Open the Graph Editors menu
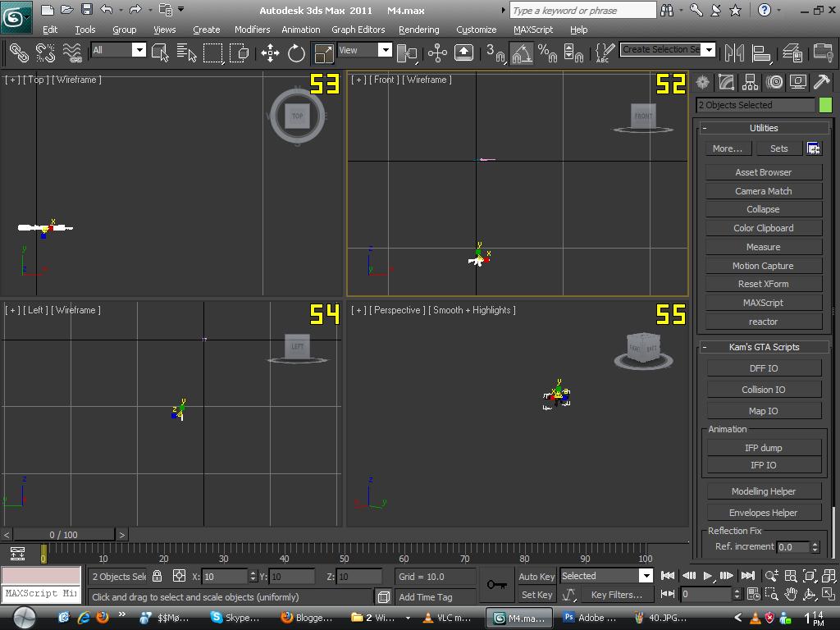Screen dimensions: 840x630 [x=358, y=30]
